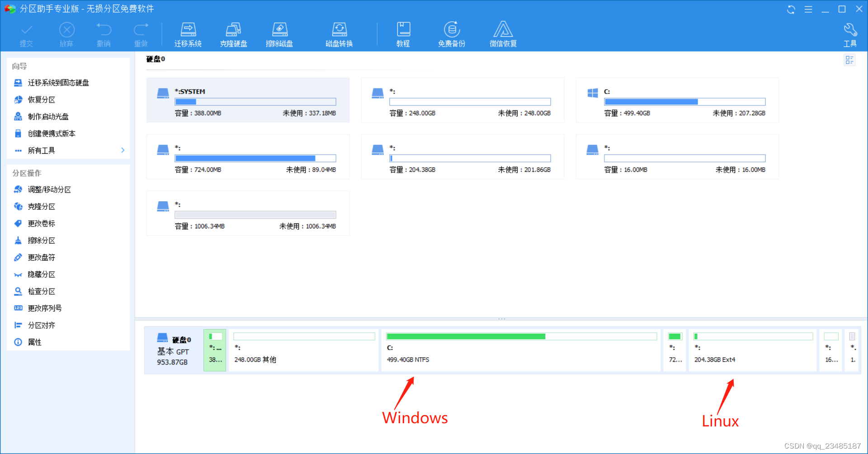Click the Windows icon on C: card

point(593,93)
